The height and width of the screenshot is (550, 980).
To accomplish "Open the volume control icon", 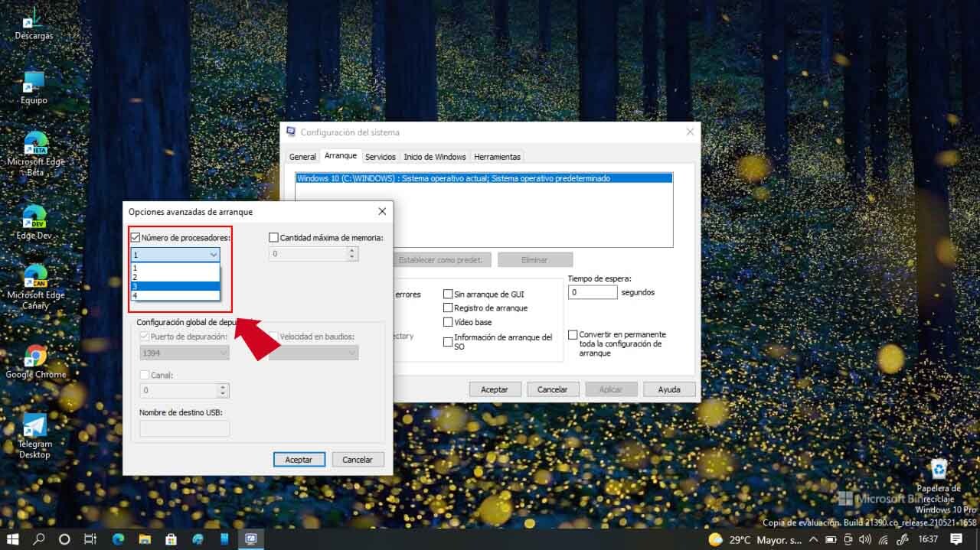I will click(867, 539).
